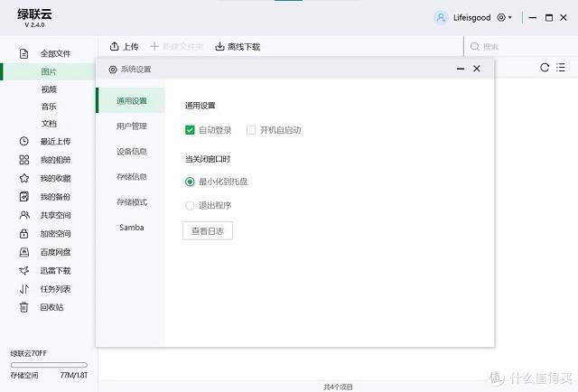Open 任务列表 arrows icon

coord(24,289)
